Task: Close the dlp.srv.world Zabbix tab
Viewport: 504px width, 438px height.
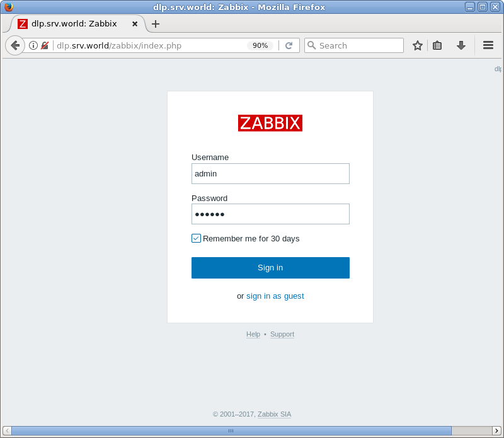Action: click(135, 24)
